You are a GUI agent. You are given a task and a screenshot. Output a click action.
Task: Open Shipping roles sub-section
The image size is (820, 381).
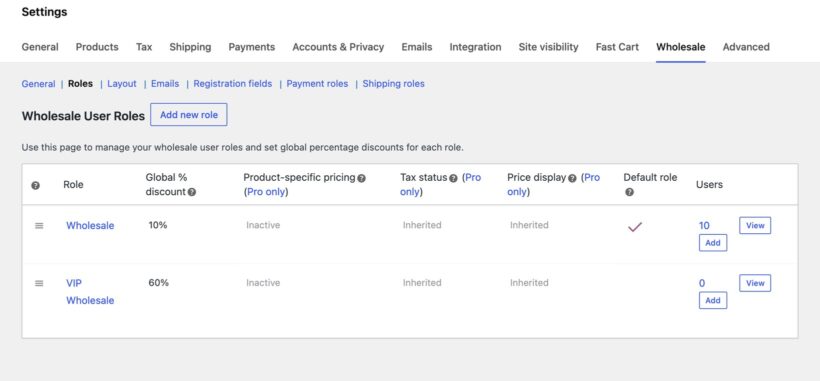click(394, 84)
